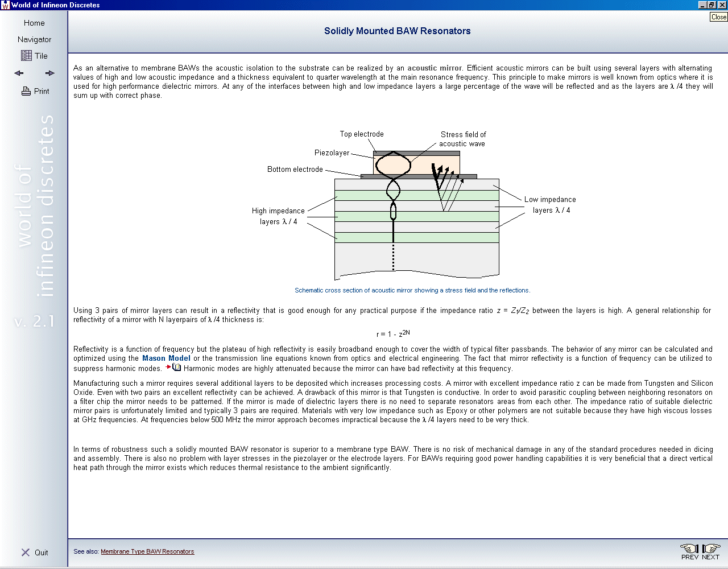728x569 pixels.
Task: Minimize the World of Infineon Discretes window
Action: click(x=702, y=5)
